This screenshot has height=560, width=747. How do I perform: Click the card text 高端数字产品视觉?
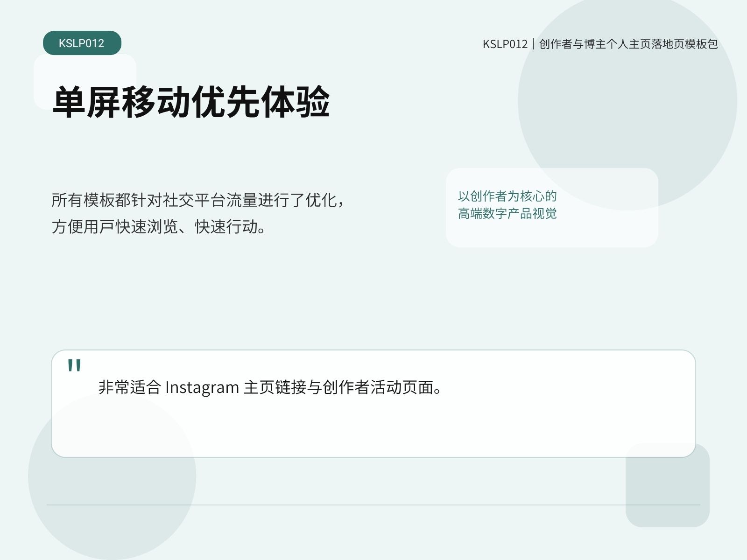coord(507,213)
